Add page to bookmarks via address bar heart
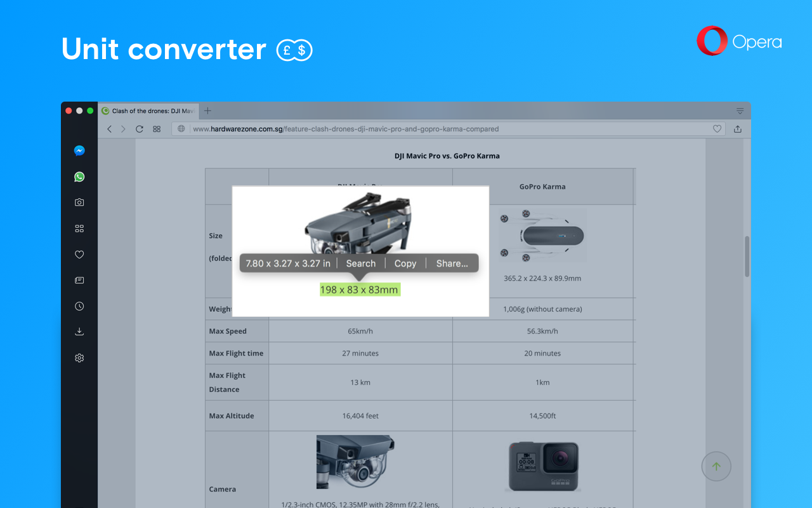Screen dimensions: 812x508 click(717, 129)
